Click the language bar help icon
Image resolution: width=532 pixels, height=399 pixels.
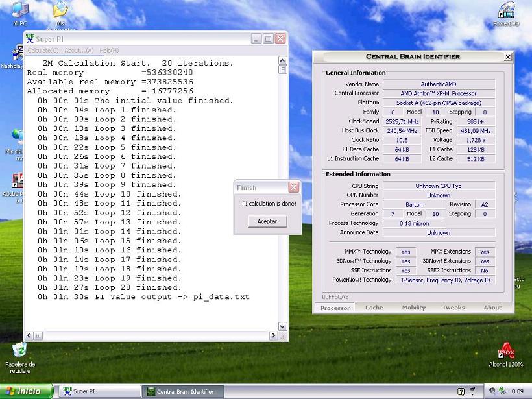pos(461,391)
